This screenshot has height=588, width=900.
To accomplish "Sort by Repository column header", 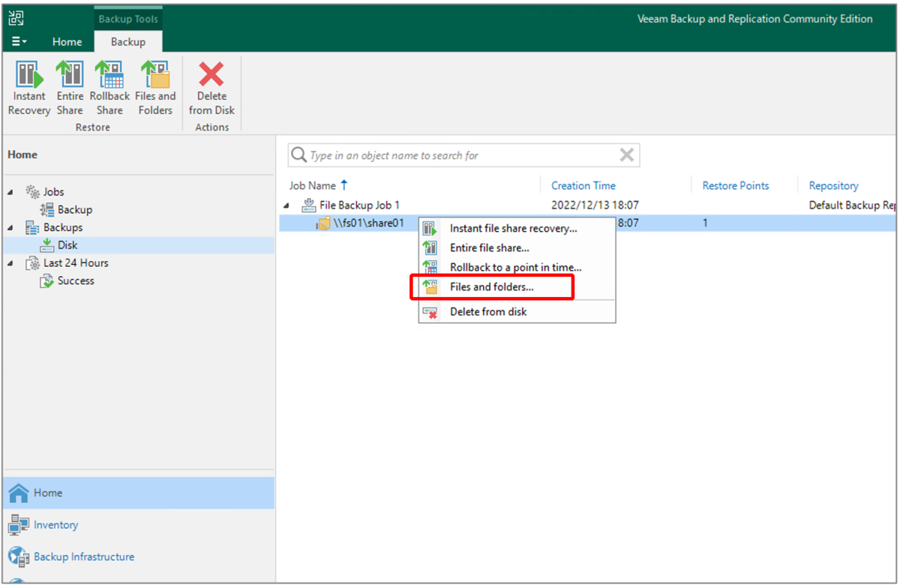I will 833,186.
